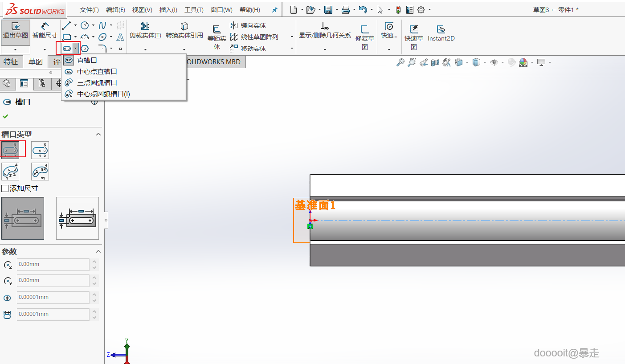Open the Line tool dropdown arrow
The height and width of the screenshot is (364, 625).
coord(75,25)
